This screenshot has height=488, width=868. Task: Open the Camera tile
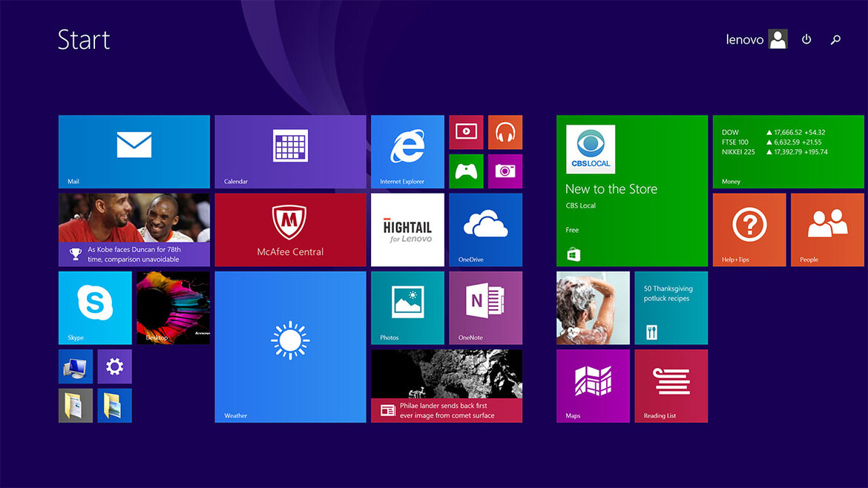click(x=505, y=171)
